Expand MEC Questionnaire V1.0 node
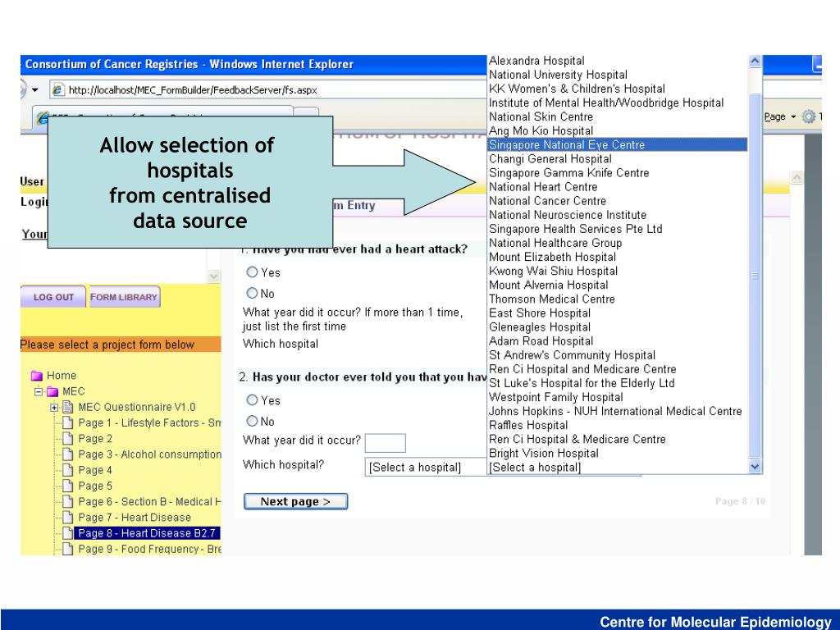The height and width of the screenshot is (630, 840). [54, 407]
